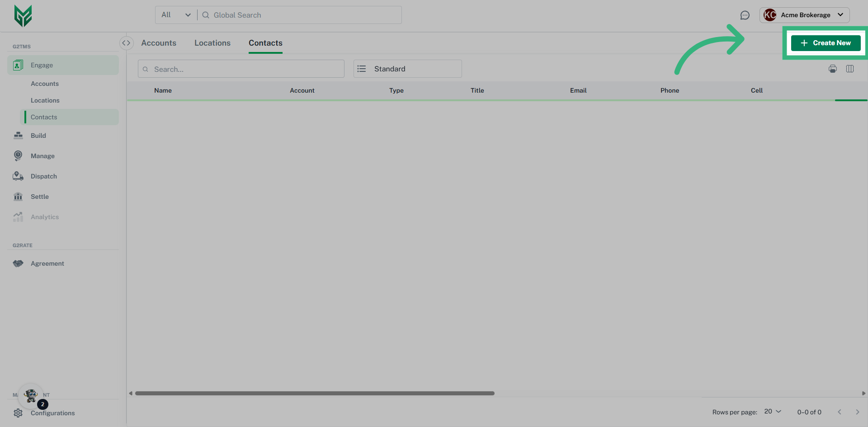Go to the next page of results

[x=858, y=412]
